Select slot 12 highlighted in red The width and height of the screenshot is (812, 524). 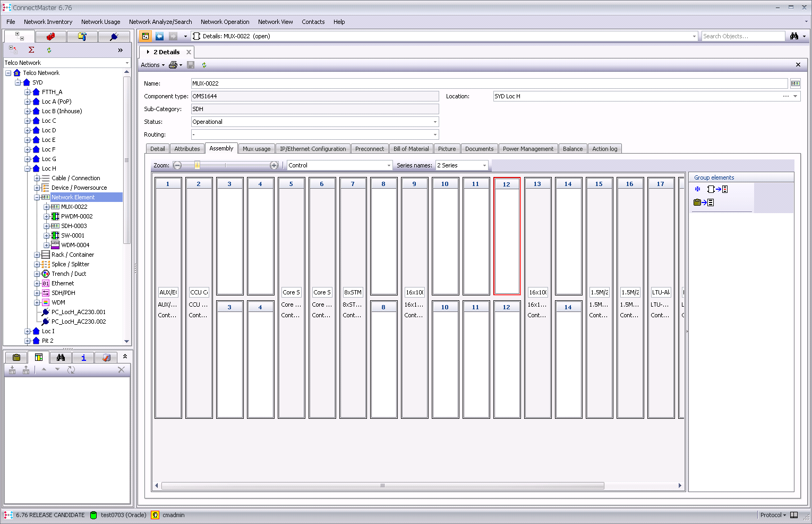[x=507, y=236]
